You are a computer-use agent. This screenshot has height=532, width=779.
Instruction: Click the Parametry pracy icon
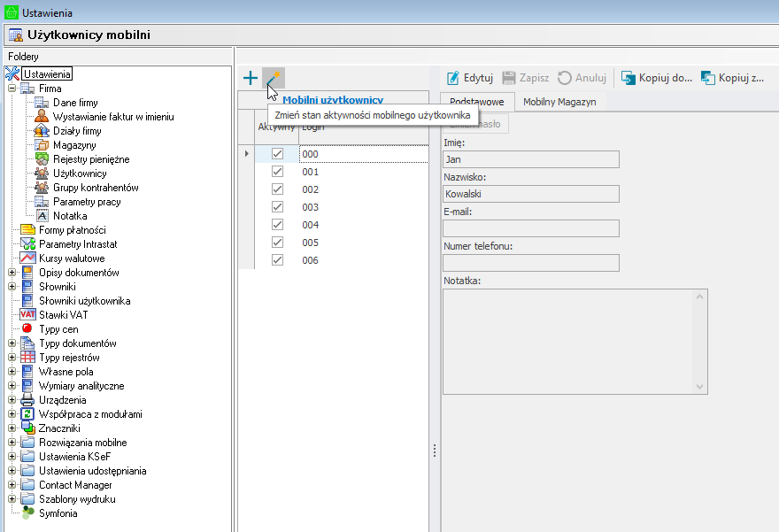(x=42, y=202)
